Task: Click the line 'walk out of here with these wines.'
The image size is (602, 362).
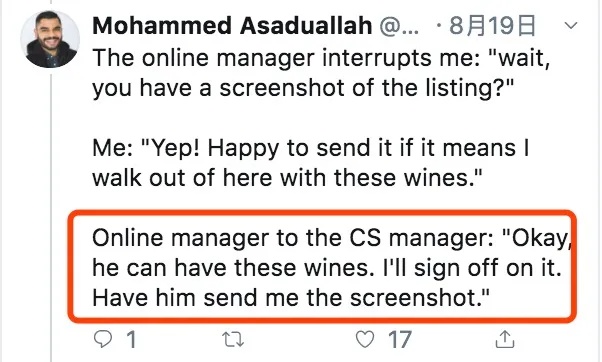Action: tap(287, 178)
